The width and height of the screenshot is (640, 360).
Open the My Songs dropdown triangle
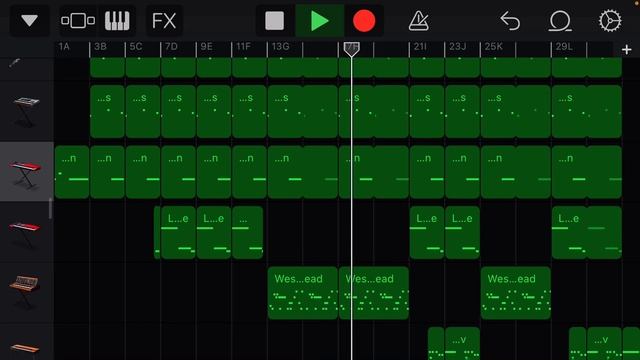(29, 20)
